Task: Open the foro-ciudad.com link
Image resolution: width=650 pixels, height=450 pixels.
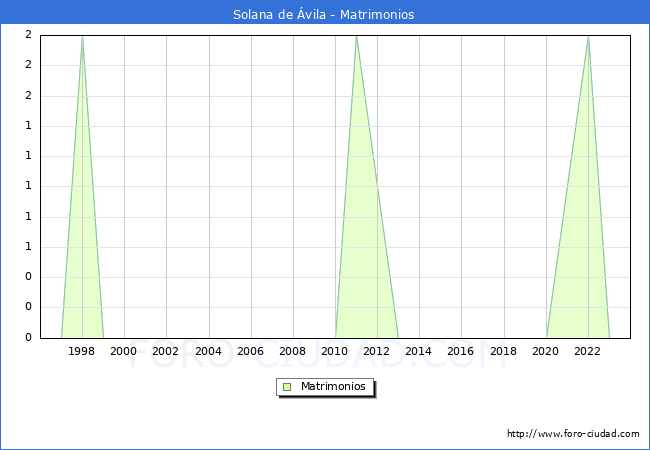Action: click(x=573, y=434)
